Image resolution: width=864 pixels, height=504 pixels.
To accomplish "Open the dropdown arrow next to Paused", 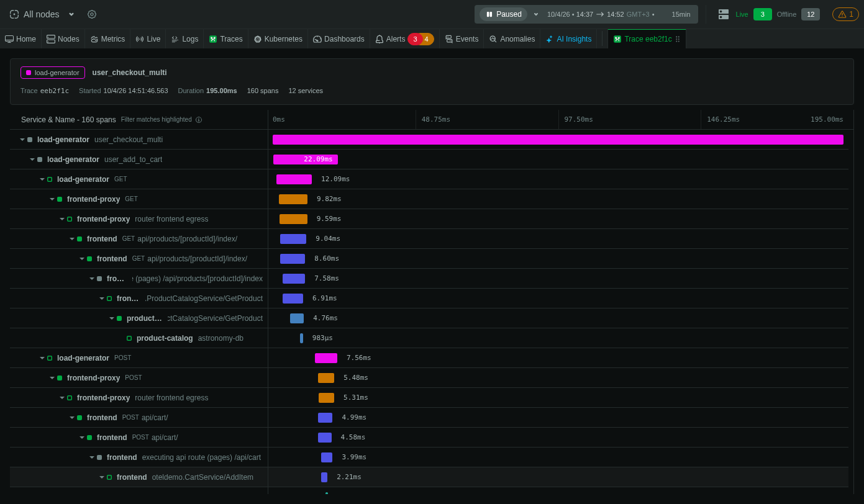I will tap(536, 14).
